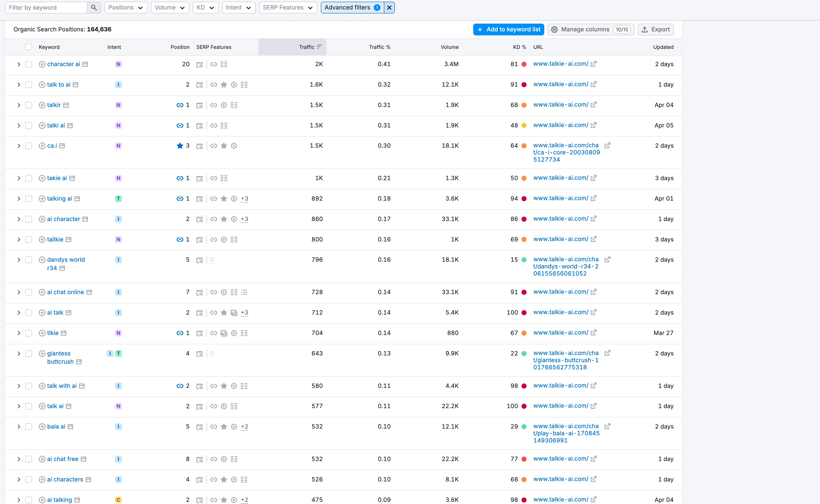Image resolution: width=820 pixels, height=504 pixels.
Task: Add 'talk to ai' keyword via plus icon
Action: [x=42, y=85]
